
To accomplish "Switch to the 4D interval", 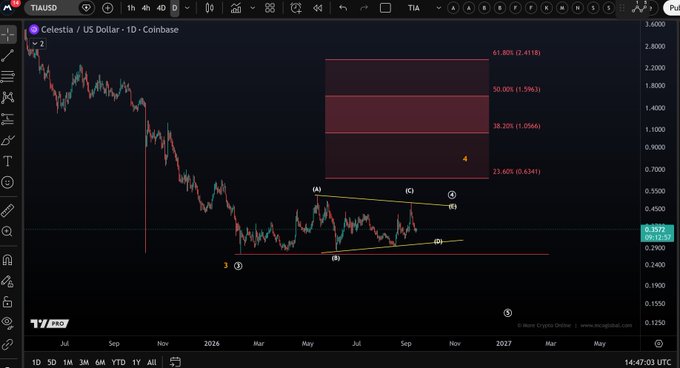I will pos(161,8).
